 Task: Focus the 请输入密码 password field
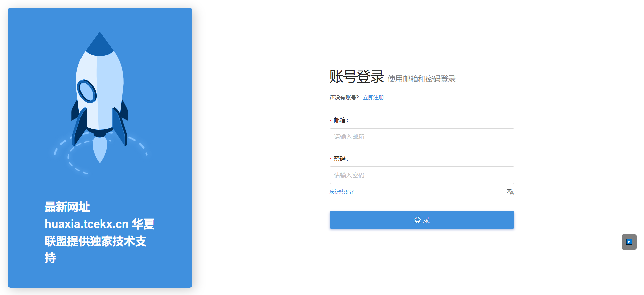pos(422,175)
